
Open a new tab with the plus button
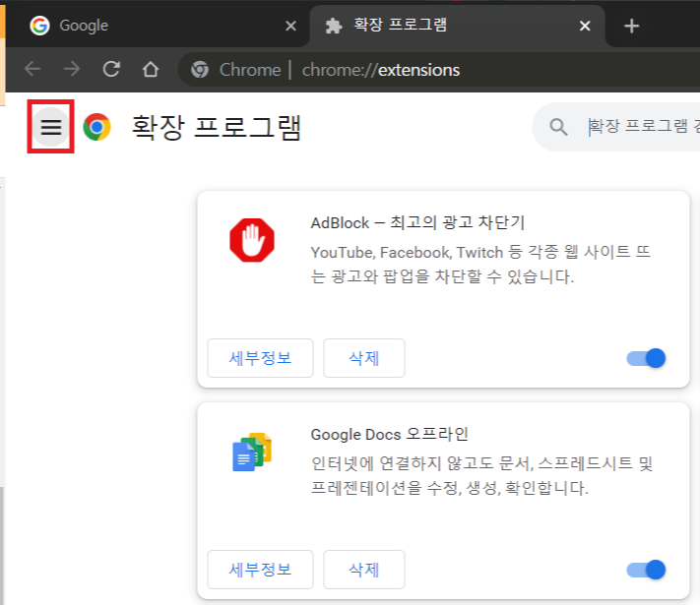631,26
